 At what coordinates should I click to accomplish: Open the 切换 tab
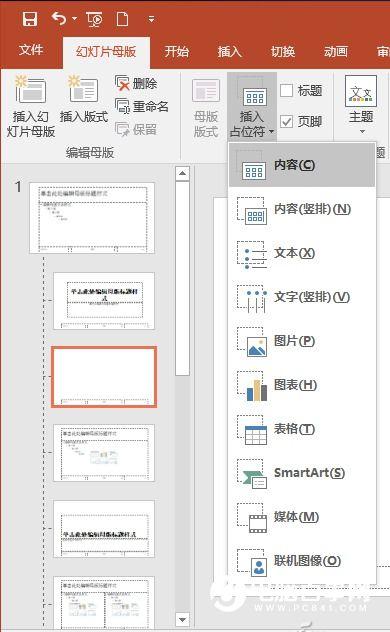click(283, 51)
